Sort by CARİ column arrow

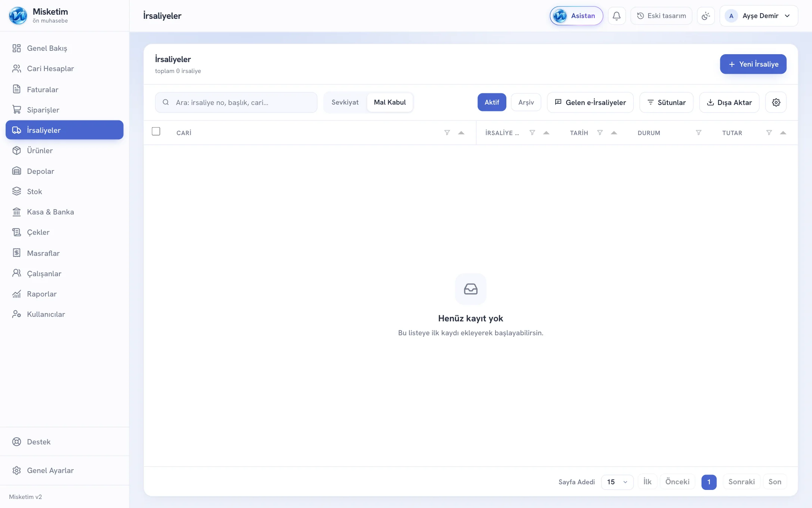coord(461,132)
